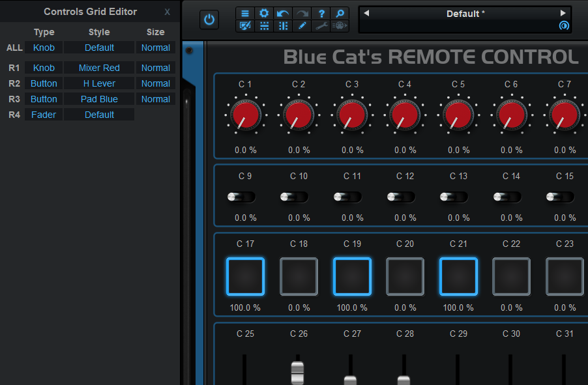Click the C 4 red knob
The image size is (588, 385).
click(x=405, y=115)
